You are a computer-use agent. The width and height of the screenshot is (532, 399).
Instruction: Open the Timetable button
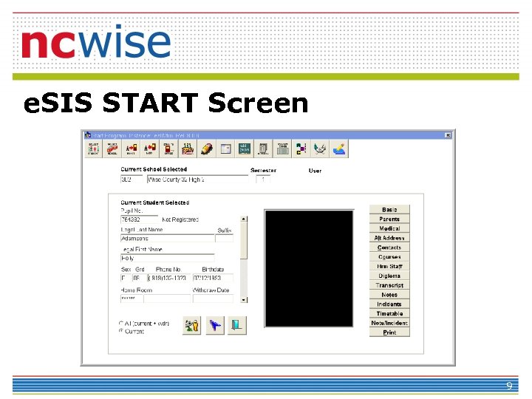pyautogui.click(x=389, y=313)
